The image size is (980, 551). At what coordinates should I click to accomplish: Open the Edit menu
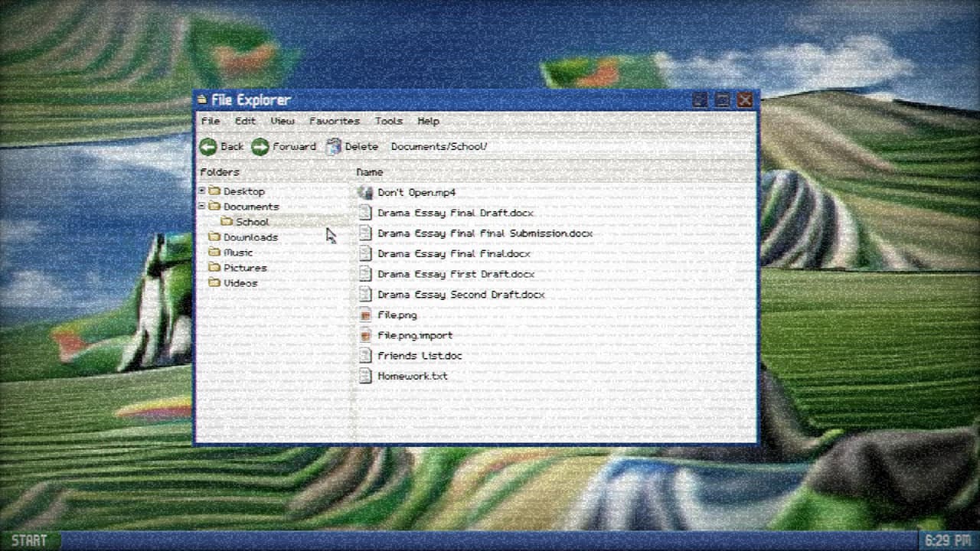point(245,121)
